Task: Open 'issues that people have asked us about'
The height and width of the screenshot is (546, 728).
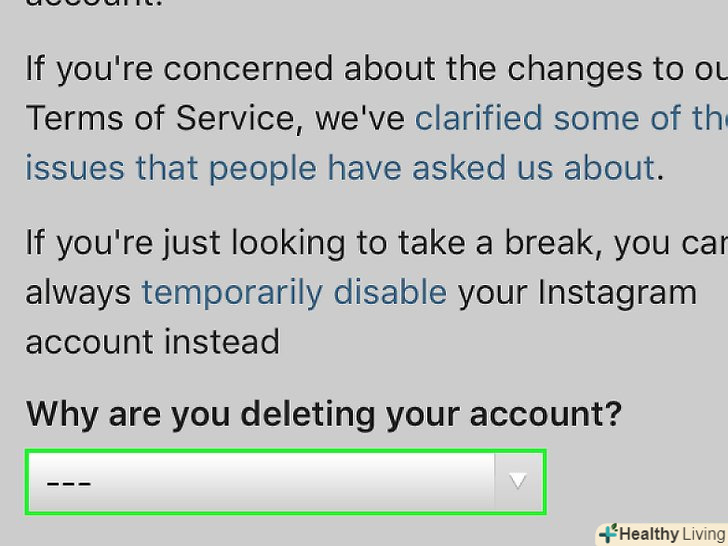Action: 340,167
